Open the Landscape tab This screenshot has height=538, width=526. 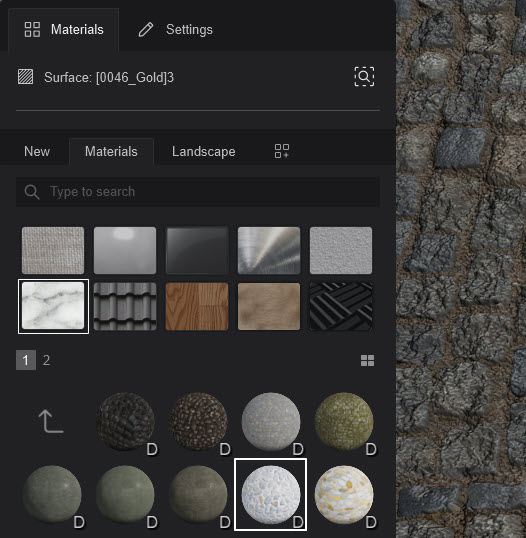pos(203,151)
